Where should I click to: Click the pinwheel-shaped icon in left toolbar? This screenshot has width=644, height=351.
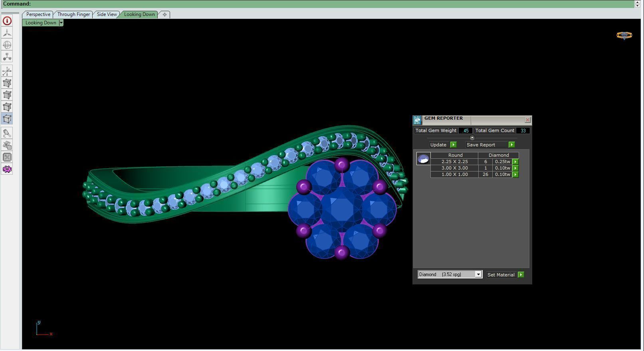click(x=7, y=145)
